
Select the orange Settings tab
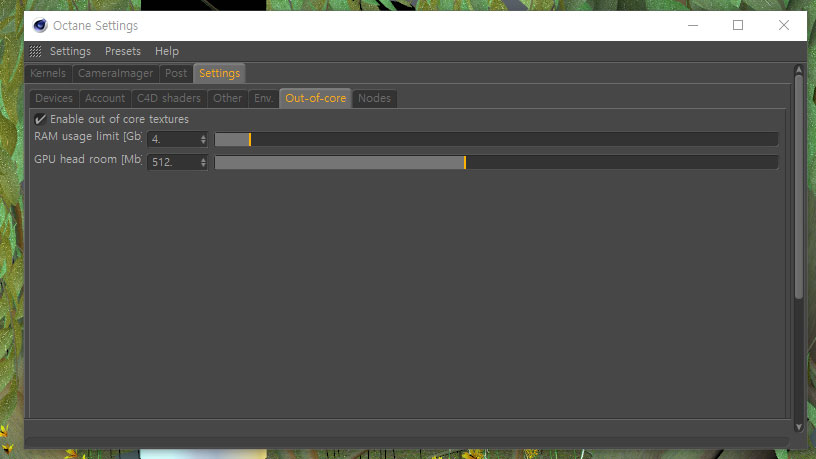(220, 73)
